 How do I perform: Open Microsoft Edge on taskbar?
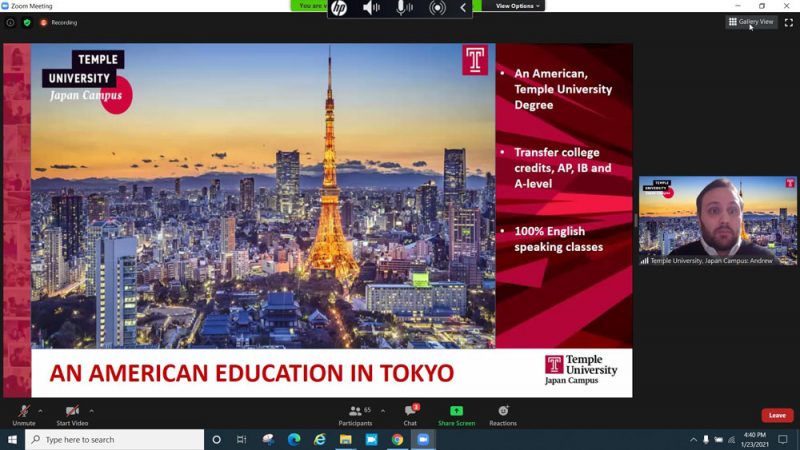(294, 439)
